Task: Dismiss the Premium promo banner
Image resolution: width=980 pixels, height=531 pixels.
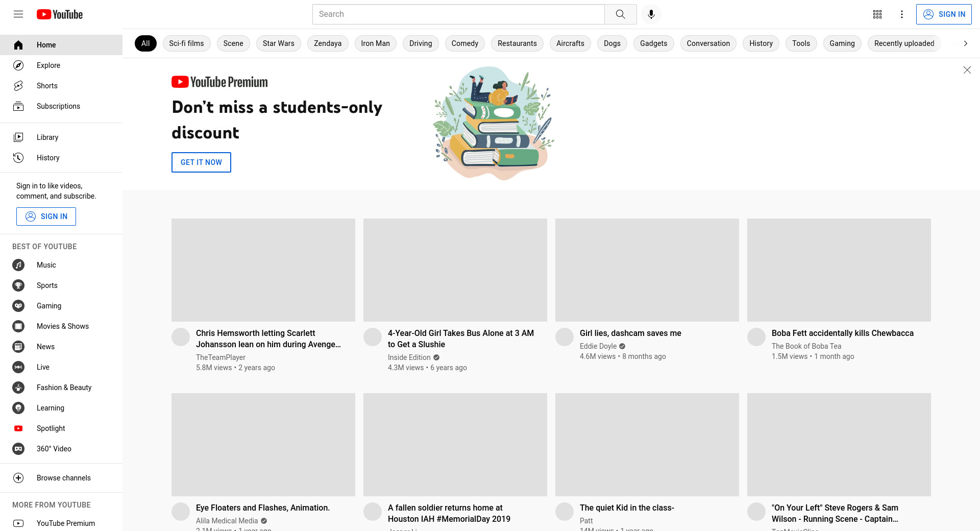Action: pyautogui.click(x=967, y=70)
